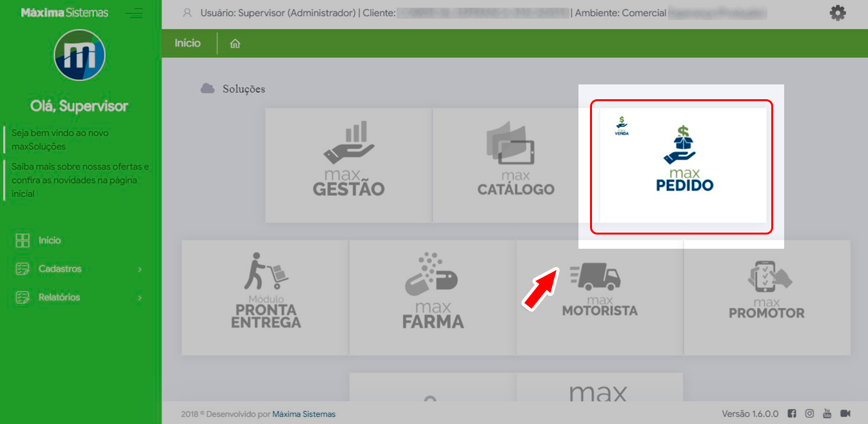The image size is (868, 424).
Task: Click the user profile icon in header
Action: pyautogui.click(x=188, y=13)
